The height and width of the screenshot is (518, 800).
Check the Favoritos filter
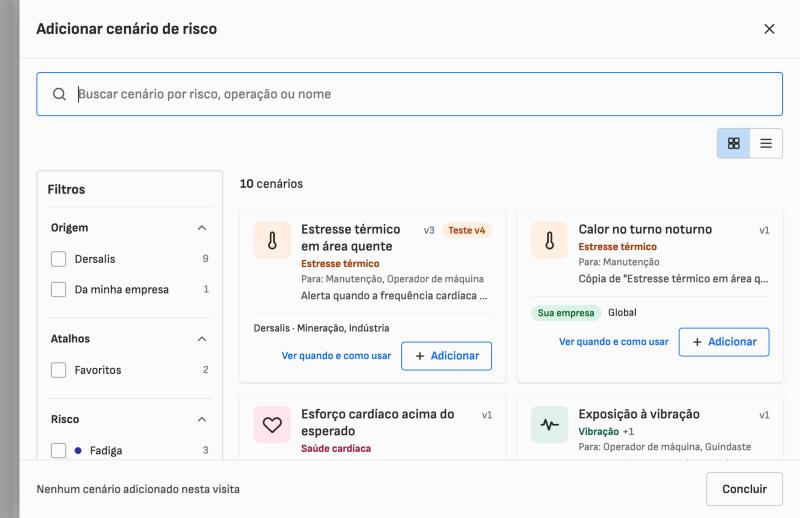(59, 370)
